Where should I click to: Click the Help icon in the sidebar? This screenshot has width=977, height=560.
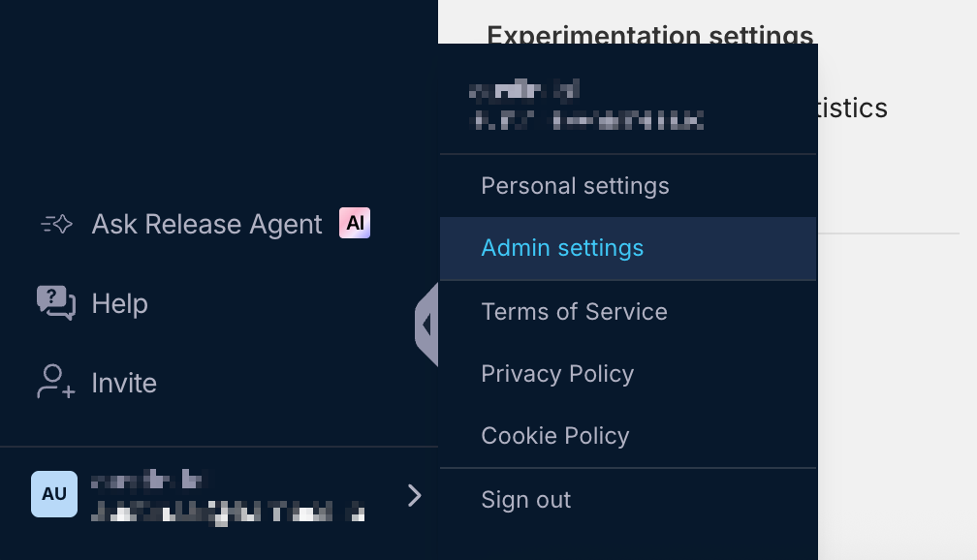click(53, 303)
